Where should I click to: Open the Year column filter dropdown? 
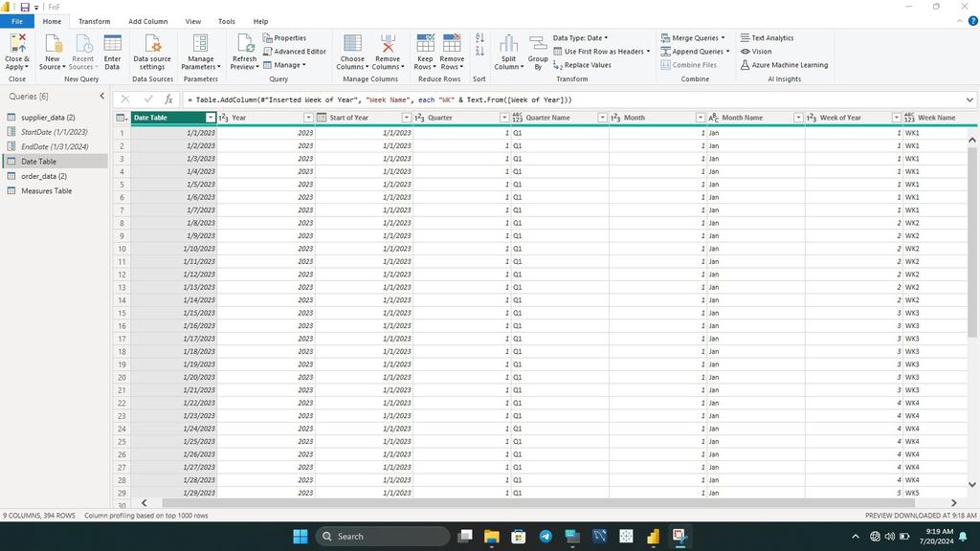(307, 117)
